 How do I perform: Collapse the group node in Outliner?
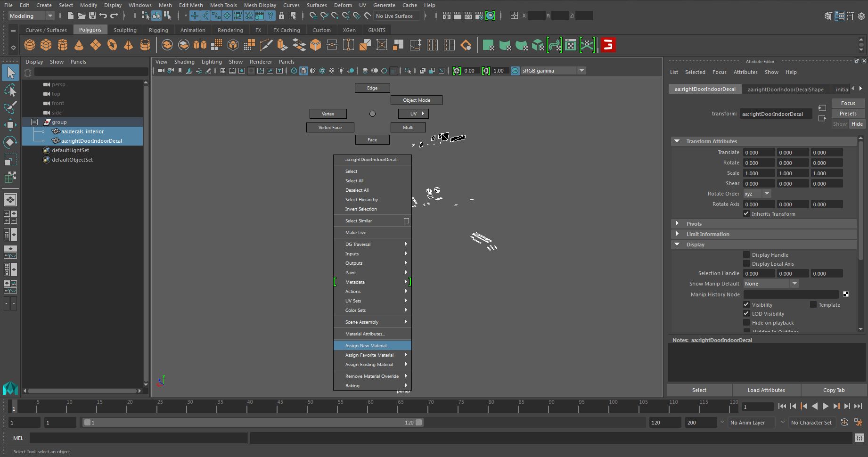(x=34, y=122)
